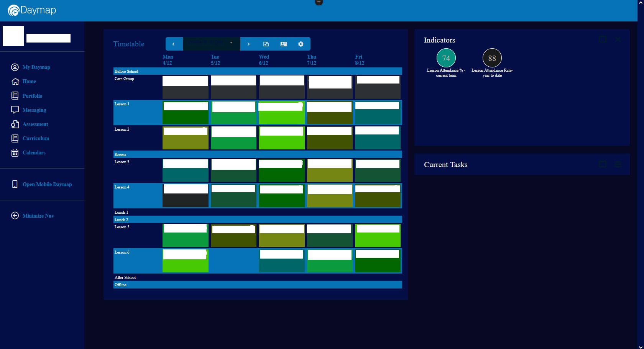Open the hamburger menu at top center
The image size is (644, 349).
(x=319, y=2)
